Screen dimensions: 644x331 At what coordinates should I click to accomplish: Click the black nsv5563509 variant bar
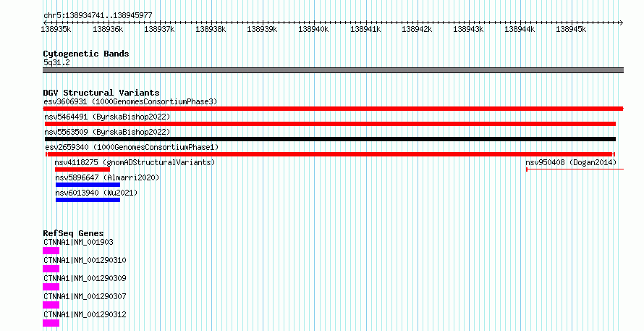coord(330,139)
